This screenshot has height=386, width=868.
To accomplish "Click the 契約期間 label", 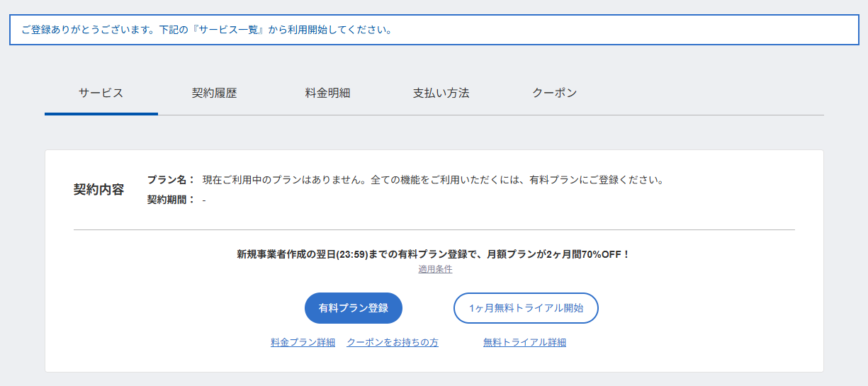I will 171,200.
